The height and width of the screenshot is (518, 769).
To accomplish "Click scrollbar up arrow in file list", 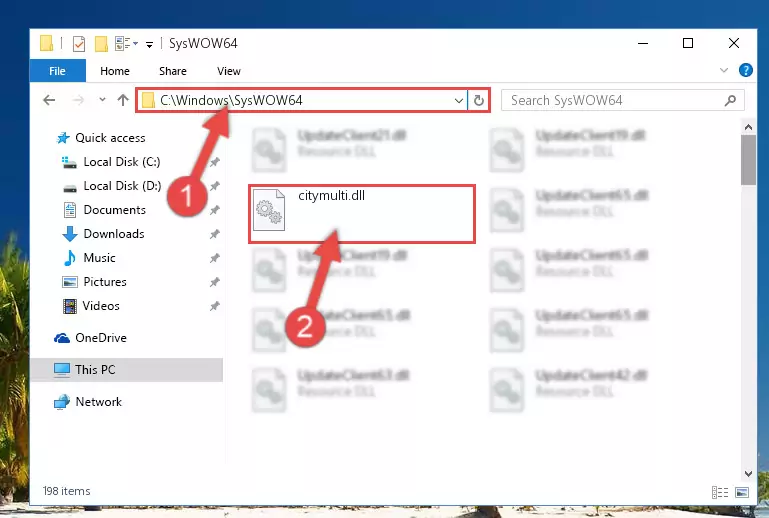I will point(748,128).
